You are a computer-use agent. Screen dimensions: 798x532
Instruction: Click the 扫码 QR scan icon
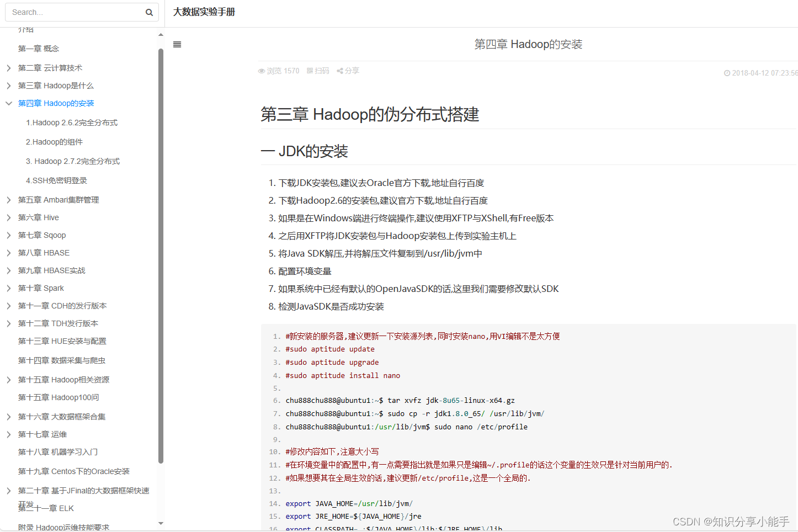[310, 71]
